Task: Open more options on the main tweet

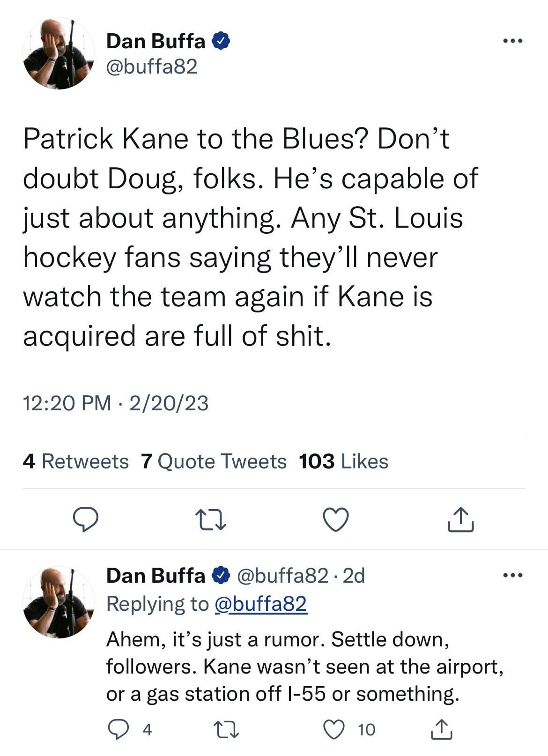Action: pos(512,41)
